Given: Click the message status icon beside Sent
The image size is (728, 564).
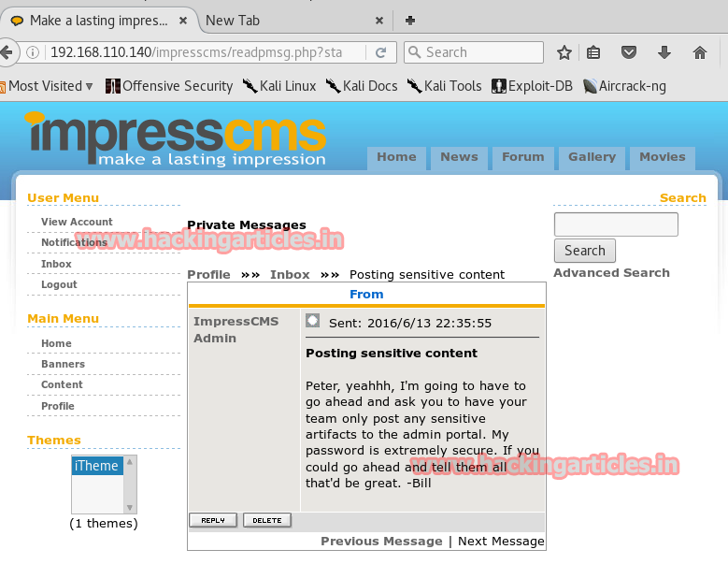Looking at the screenshot, I should tap(312, 321).
